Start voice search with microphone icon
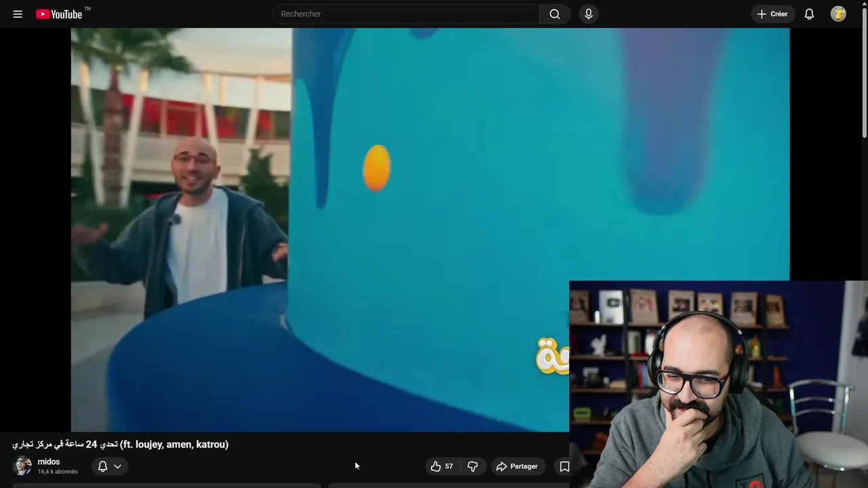868x488 pixels. pos(589,14)
